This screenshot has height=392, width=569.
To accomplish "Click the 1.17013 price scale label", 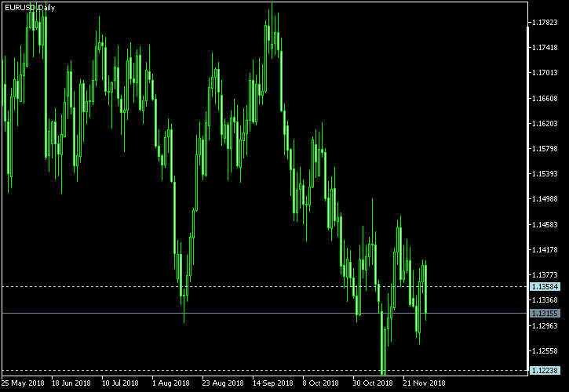I will tap(545, 73).
